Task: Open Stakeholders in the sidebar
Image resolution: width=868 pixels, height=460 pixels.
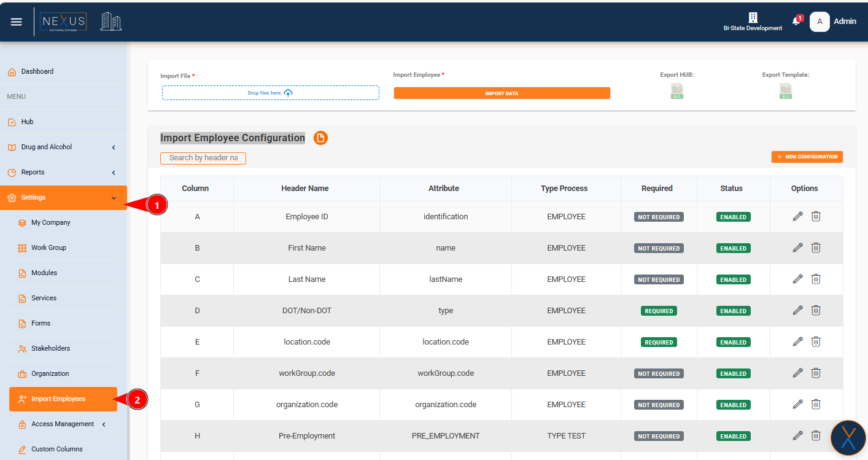Action: [x=50, y=349]
